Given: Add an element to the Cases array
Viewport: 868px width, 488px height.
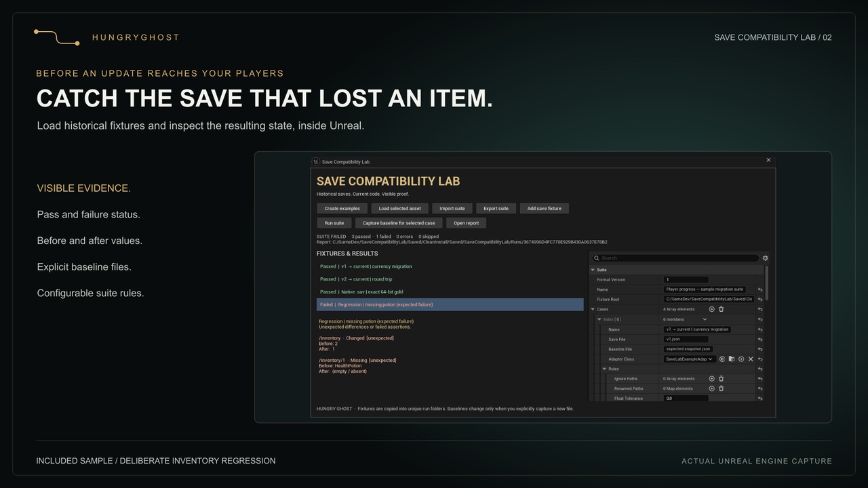Looking at the screenshot, I should coord(711,309).
